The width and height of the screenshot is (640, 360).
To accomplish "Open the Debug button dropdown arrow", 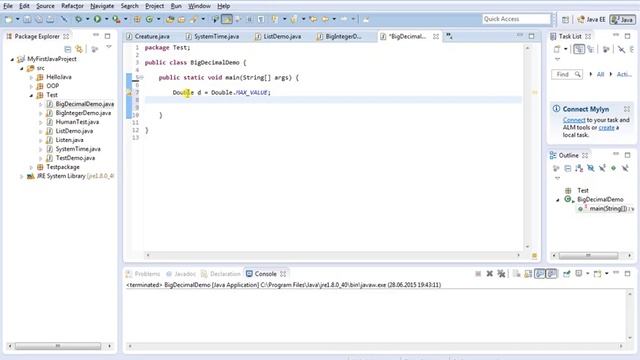I will [x=87, y=19].
